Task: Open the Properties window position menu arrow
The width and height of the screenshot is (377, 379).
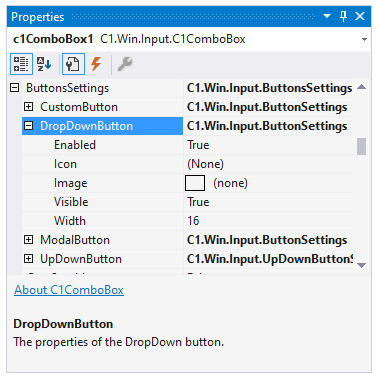Action: tap(327, 16)
